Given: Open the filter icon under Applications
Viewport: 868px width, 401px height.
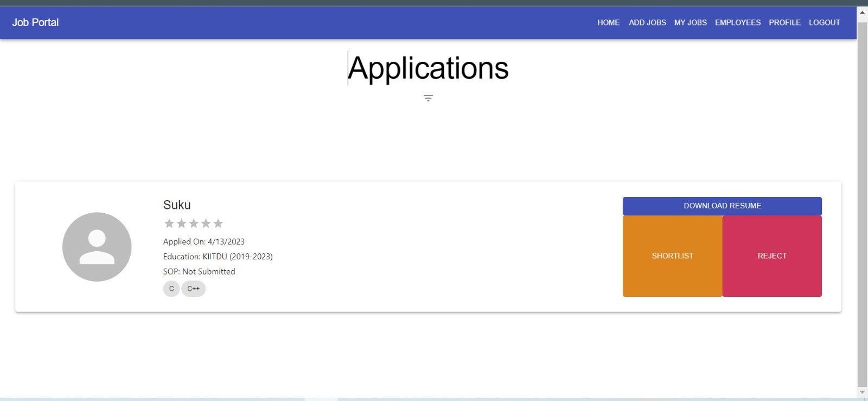Looking at the screenshot, I should pyautogui.click(x=428, y=98).
